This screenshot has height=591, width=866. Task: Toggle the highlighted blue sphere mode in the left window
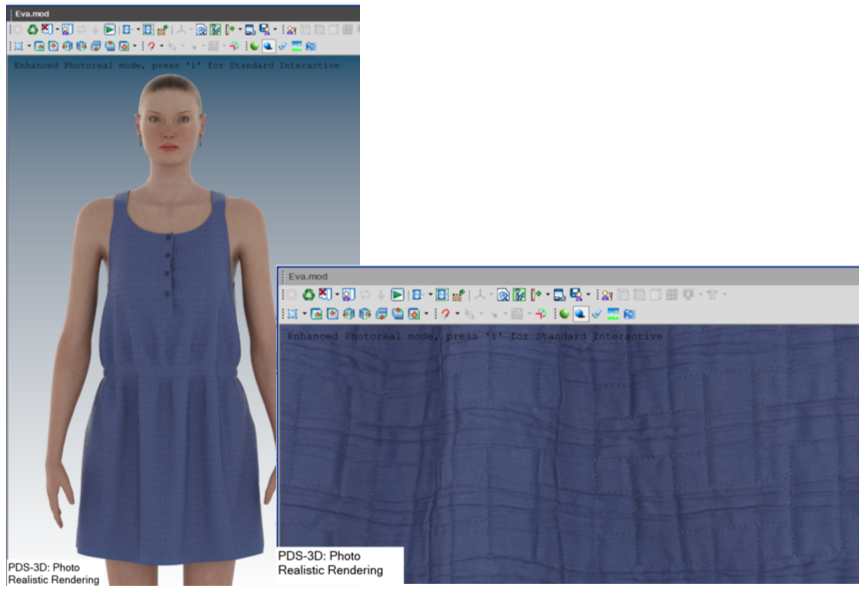[268, 46]
